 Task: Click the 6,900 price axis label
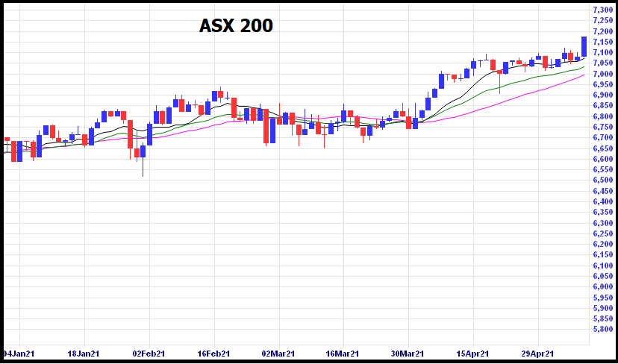(x=603, y=95)
